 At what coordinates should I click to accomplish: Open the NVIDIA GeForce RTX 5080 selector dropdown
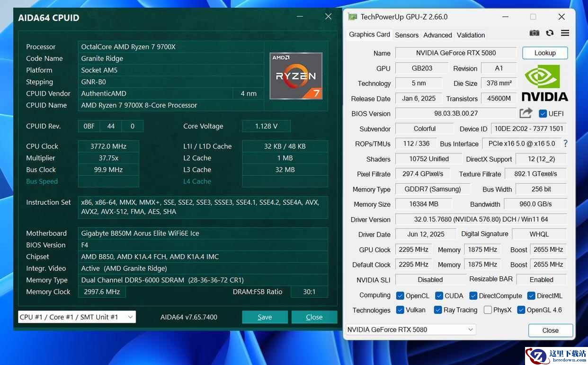click(411, 329)
